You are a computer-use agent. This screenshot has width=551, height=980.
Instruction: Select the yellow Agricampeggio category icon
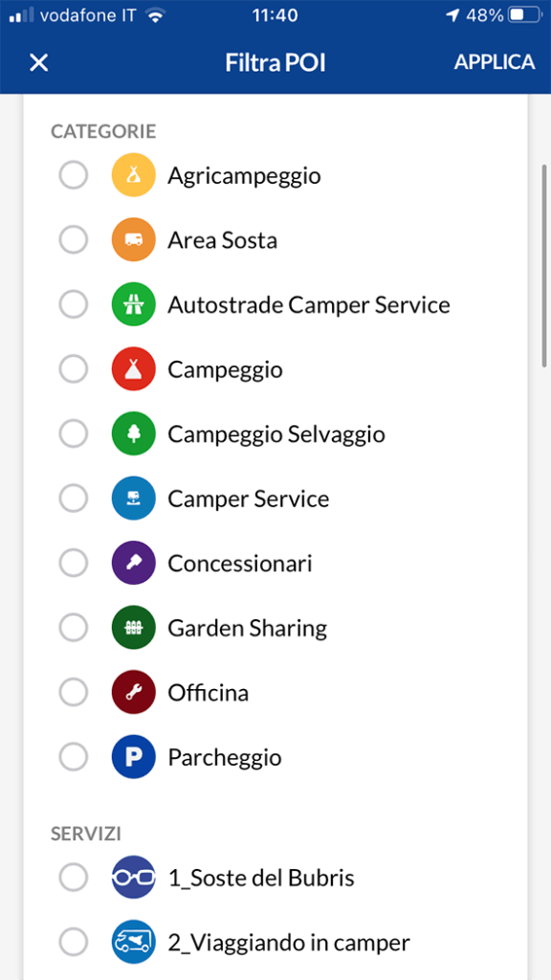[x=133, y=174]
